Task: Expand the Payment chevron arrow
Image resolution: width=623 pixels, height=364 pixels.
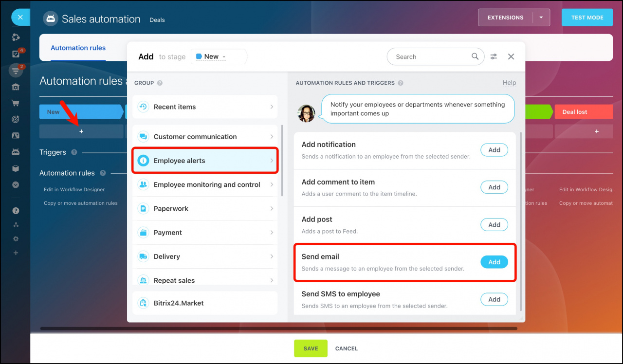Action: [x=272, y=233]
